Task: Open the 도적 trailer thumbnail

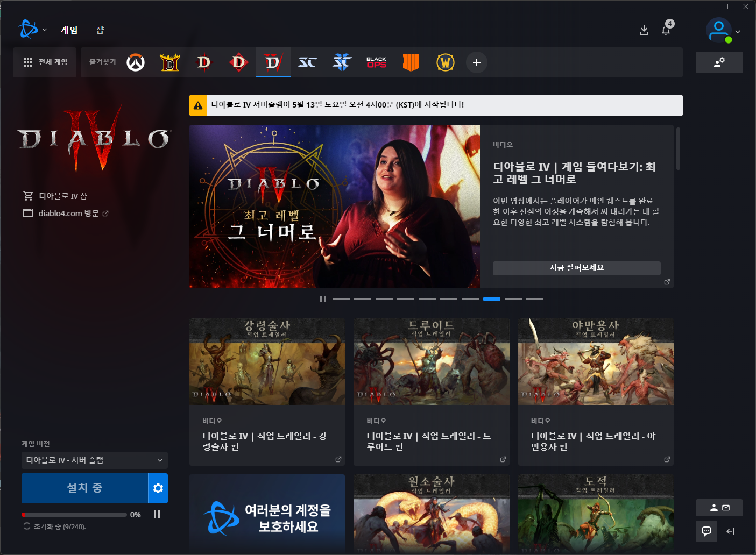Action: click(596, 514)
